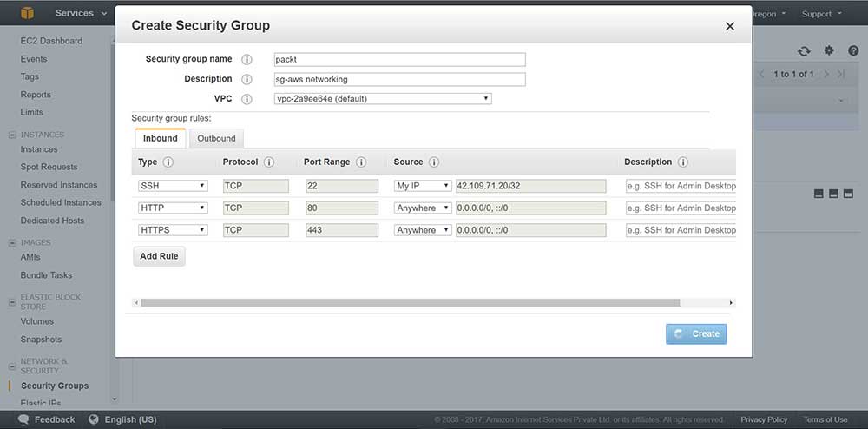Jump to last page arrow in pagination
Image resolution: width=868 pixels, height=429 pixels.
841,74
